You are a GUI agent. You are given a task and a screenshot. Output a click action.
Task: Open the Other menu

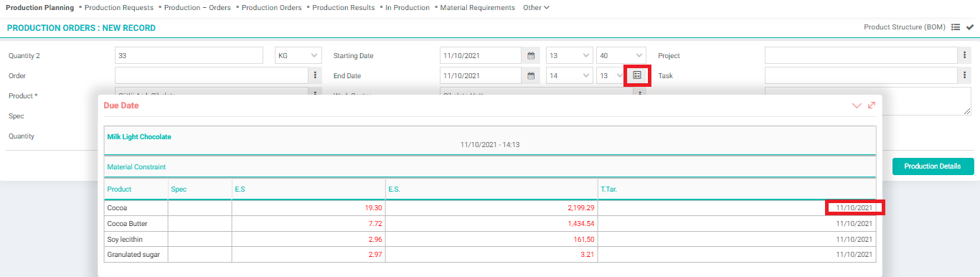(536, 8)
